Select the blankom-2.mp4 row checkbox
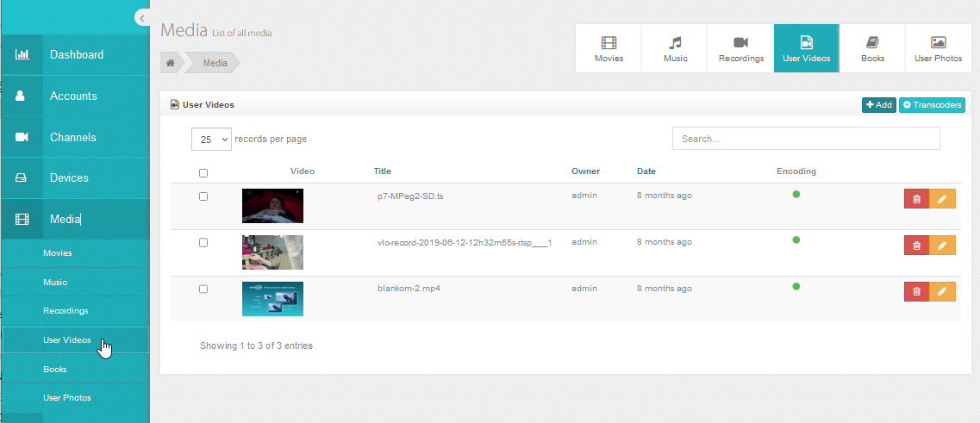Screen dimensions: 980x423 [x=203, y=289]
